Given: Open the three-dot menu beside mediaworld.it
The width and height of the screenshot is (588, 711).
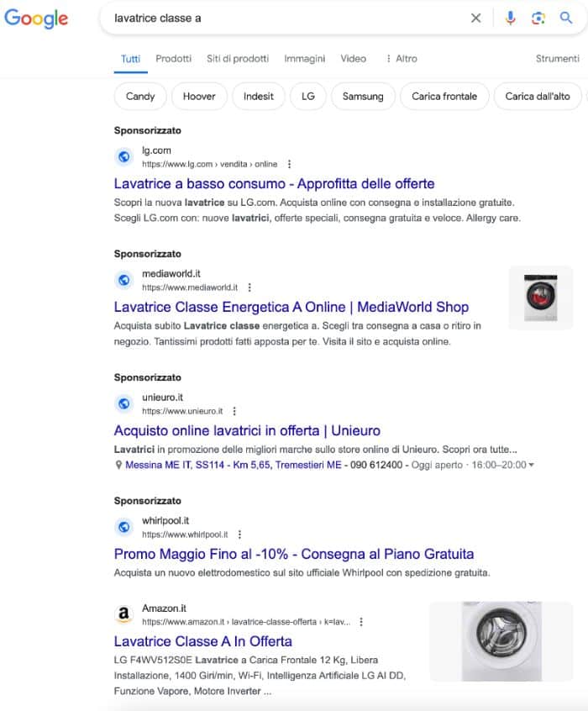Looking at the screenshot, I should tap(249, 287).
